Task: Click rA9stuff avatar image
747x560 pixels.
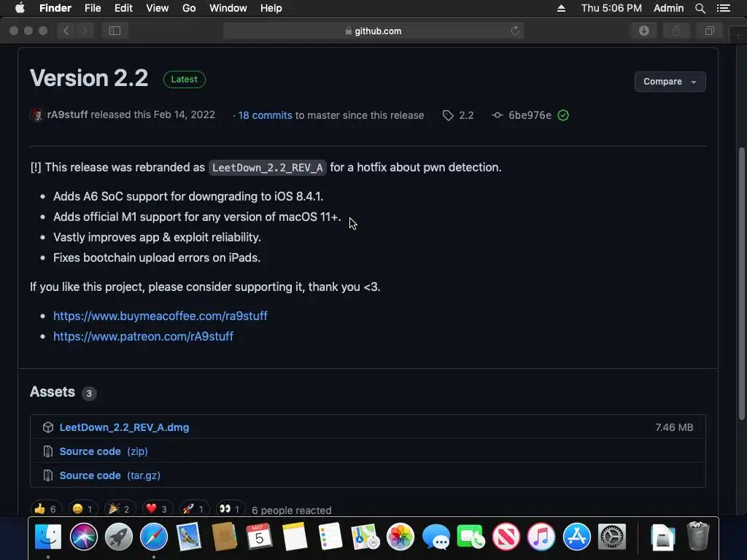Action: [36, 114]
